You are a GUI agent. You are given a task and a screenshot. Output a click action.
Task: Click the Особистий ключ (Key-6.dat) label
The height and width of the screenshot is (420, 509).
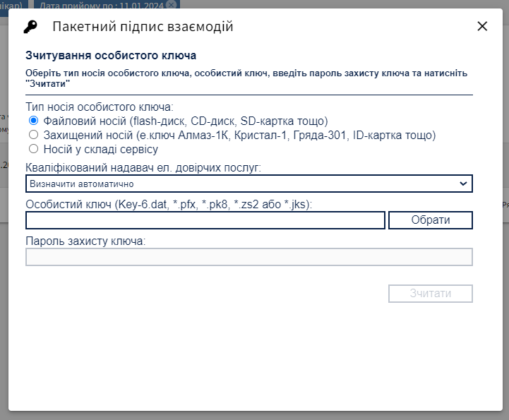169,205
